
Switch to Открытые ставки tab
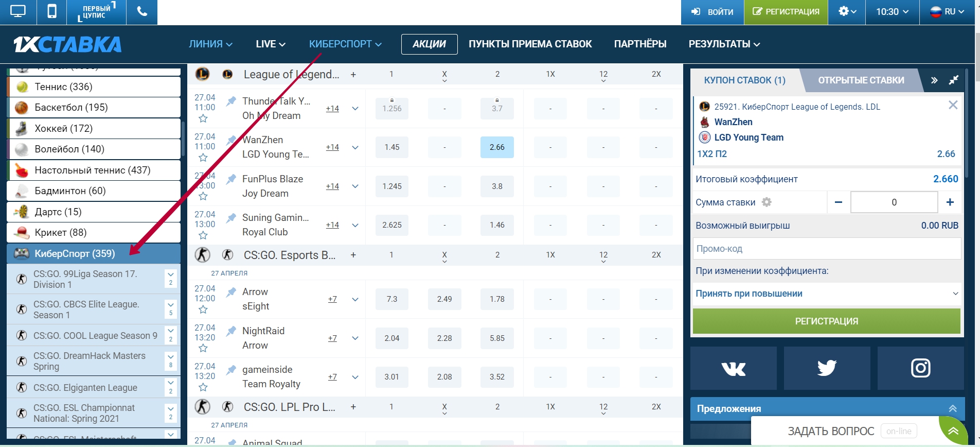pyautogui.click(x=861, y=80)
